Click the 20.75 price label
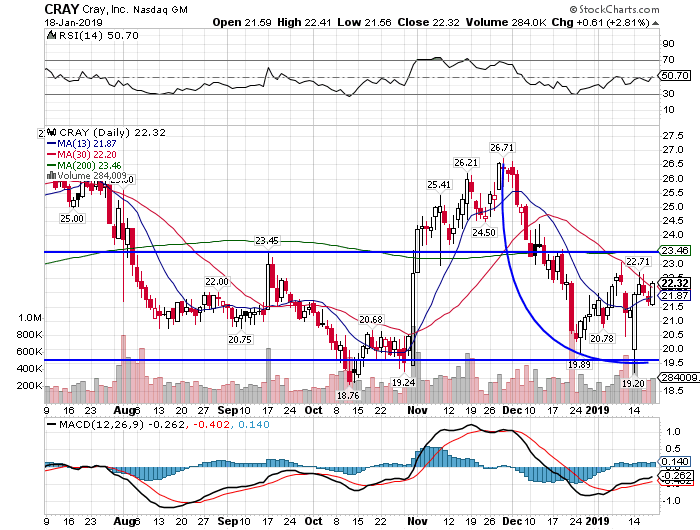 tap(240, 339)
